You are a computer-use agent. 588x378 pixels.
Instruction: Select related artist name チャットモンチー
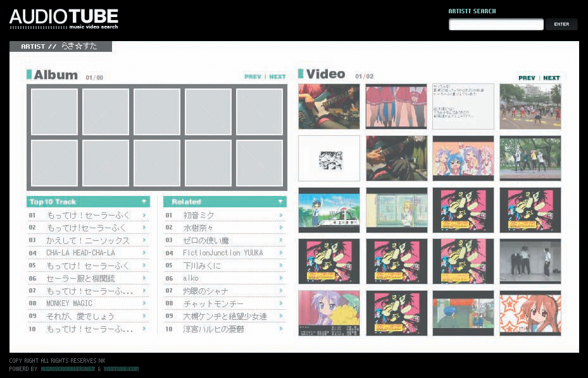coord(213,303)
